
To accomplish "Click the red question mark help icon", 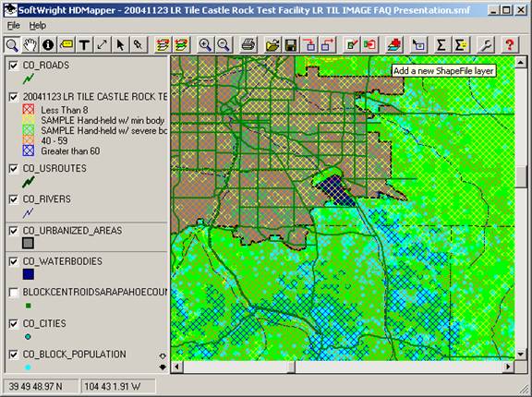I will [x=509, y=44].
